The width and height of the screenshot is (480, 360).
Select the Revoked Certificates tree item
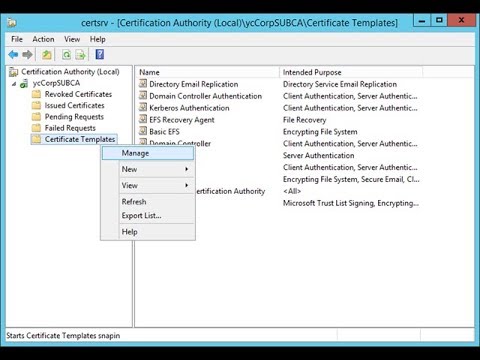[78, 94]
